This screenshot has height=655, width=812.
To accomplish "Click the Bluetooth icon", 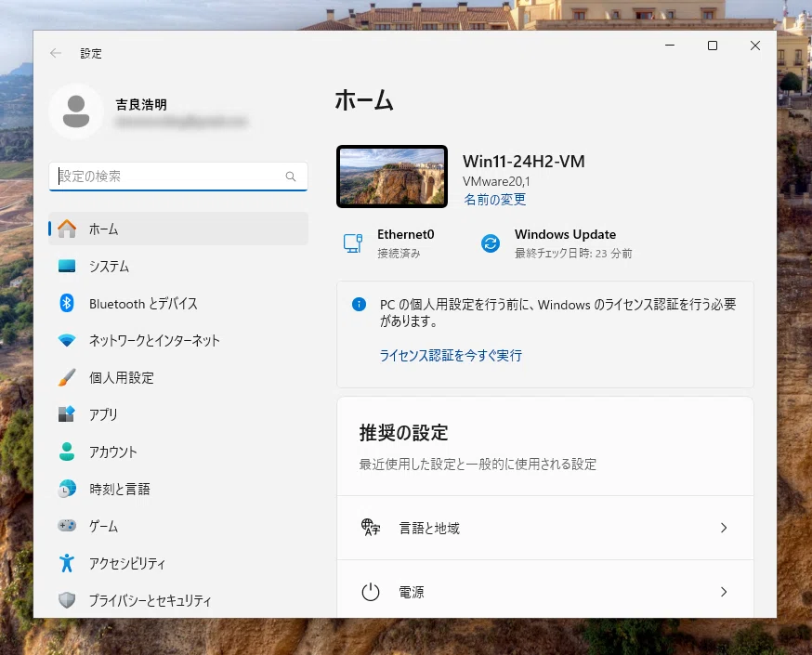I will pyautogui.click(x=67, y=303).
